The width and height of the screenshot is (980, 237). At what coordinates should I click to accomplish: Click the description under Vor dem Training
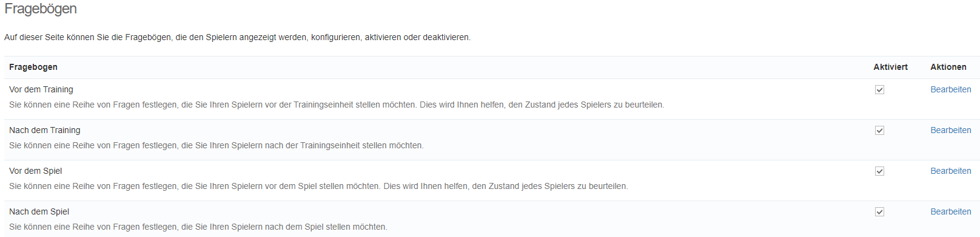[x=337, y=105]
